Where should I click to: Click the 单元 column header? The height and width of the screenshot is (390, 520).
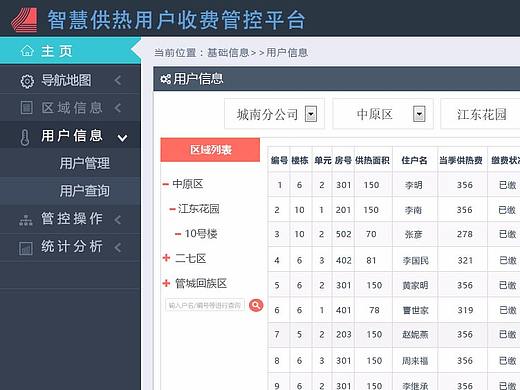pos(323,160)
